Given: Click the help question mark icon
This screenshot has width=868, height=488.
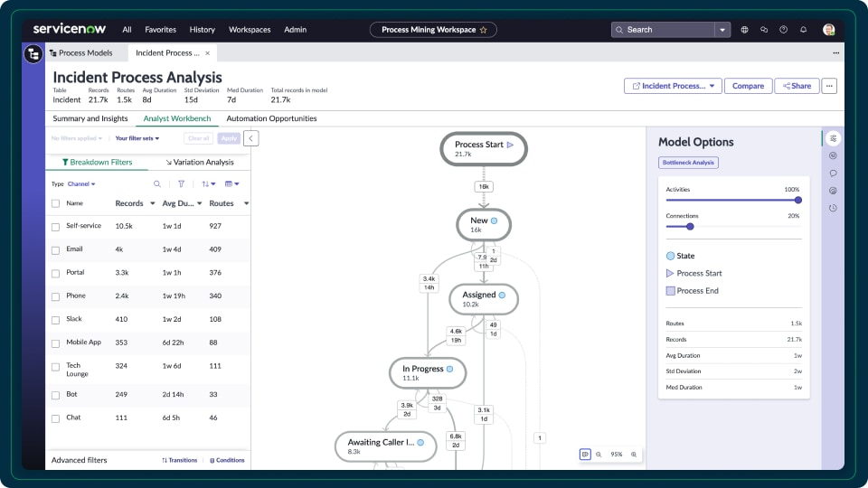Looking at the screenshot, I should pyautogui.click(x=783, y=30).
